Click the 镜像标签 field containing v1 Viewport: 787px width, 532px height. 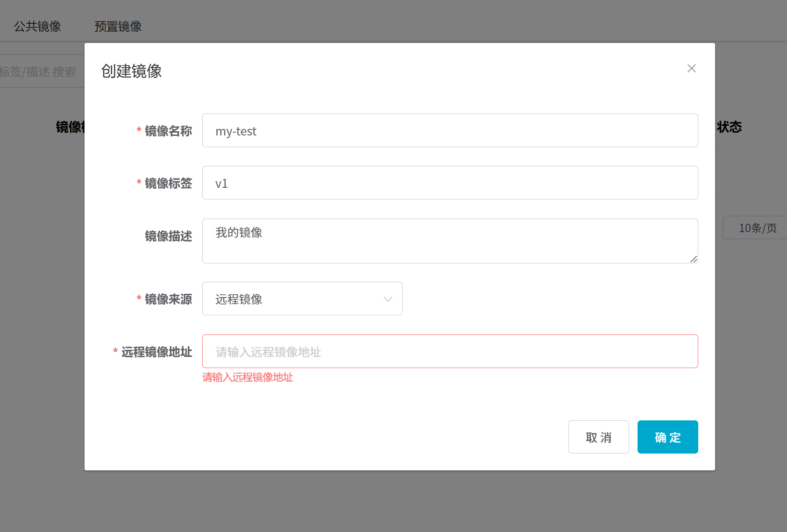[x=450, y=183]
